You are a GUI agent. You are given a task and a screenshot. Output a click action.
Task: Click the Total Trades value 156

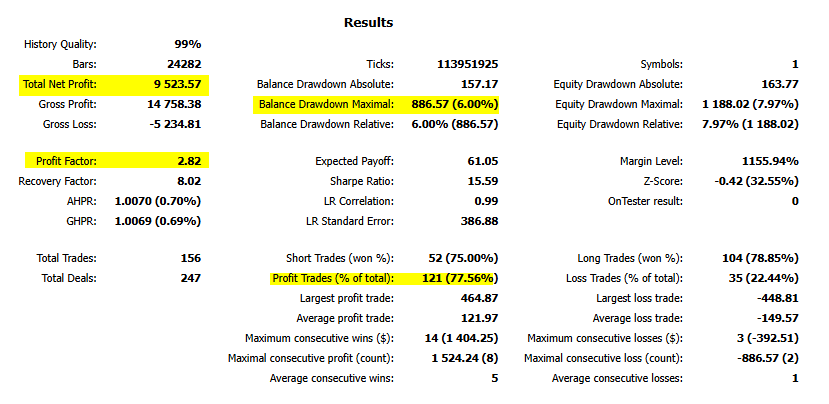click(x=190, y=258)
